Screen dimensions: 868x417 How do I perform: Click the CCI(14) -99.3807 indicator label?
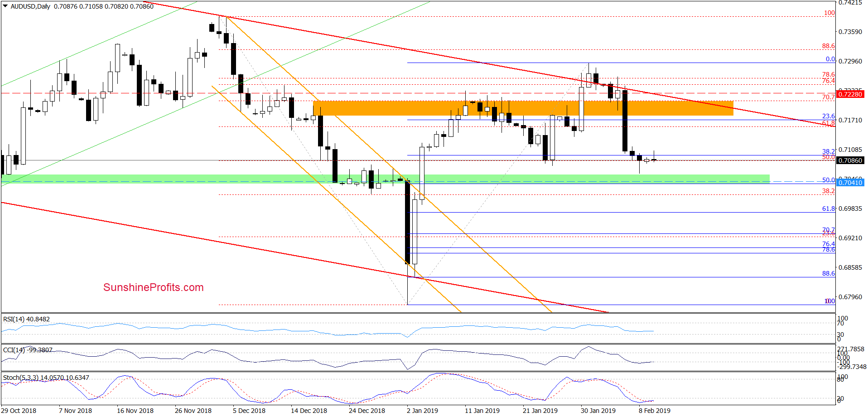(28, 350)
